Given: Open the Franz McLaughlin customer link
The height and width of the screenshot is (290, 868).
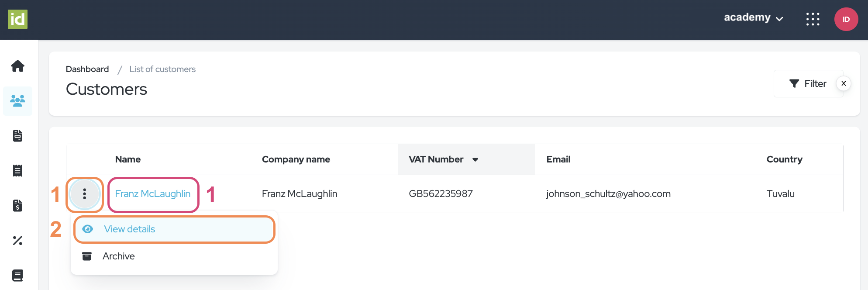Looking at the screenshot, I should (x=153, y=194).
